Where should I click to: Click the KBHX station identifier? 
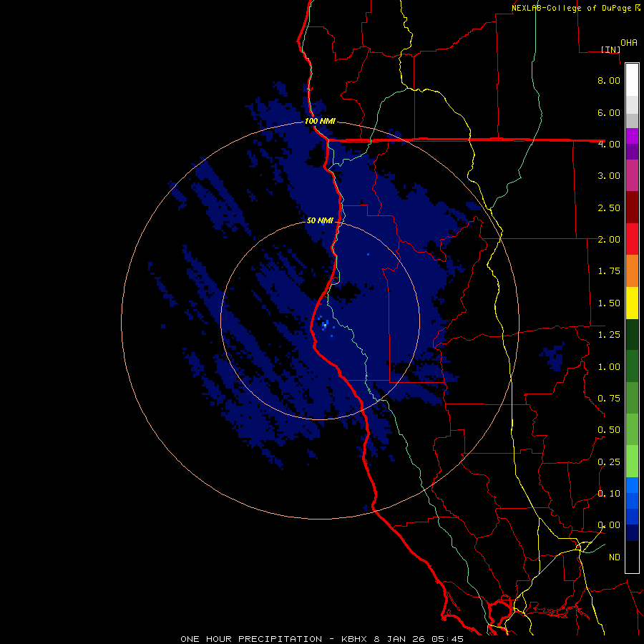(354, 639)
